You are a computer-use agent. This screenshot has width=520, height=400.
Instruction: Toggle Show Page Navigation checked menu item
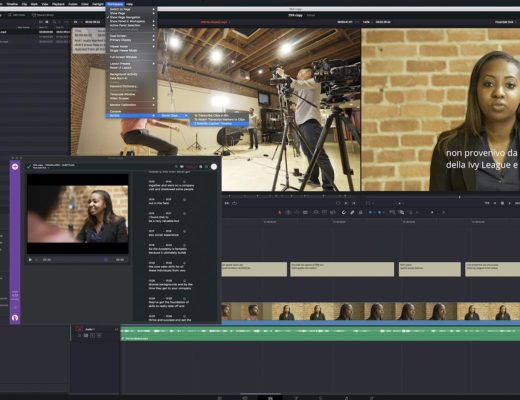(x=131, y=17)
